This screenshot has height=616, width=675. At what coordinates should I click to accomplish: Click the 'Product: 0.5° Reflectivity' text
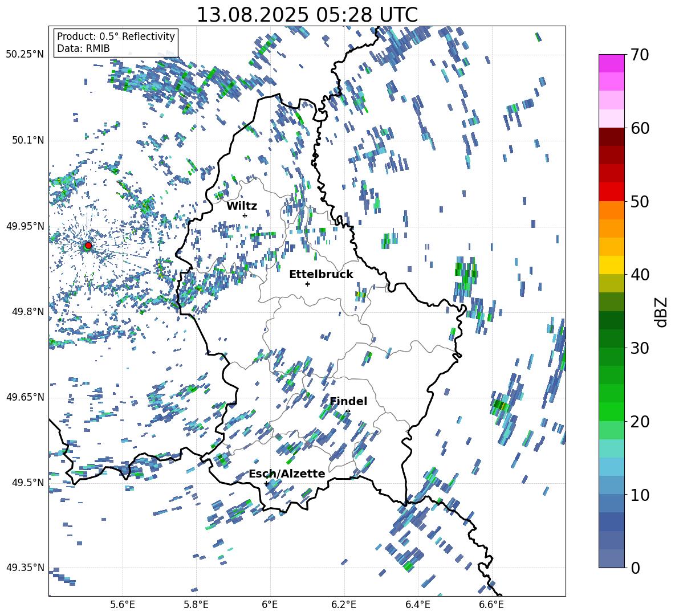[116, 36]
